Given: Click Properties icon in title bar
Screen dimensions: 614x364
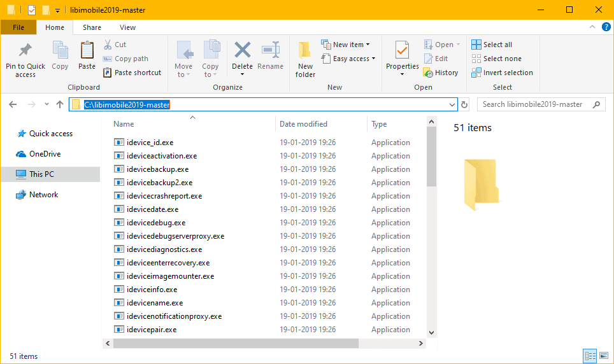Looking at the screenshot, I should (x=32, y=10).
